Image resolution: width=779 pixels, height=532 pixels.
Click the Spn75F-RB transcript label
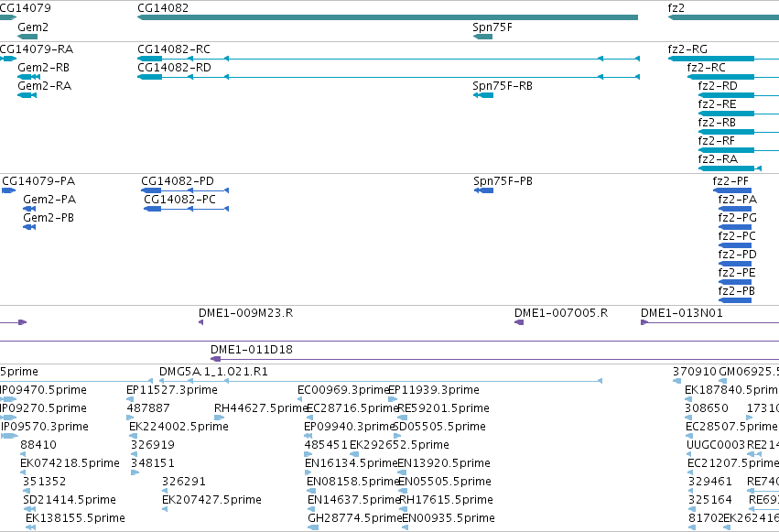503,86
